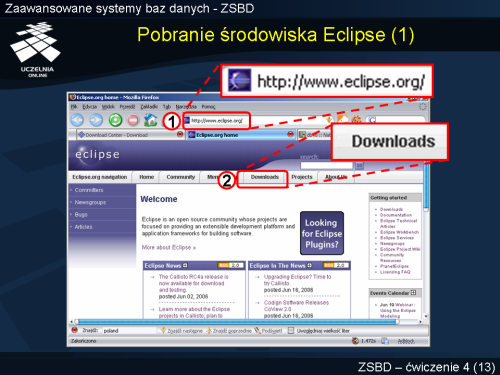Open the Projects page tab

click(x=302, y=177)
